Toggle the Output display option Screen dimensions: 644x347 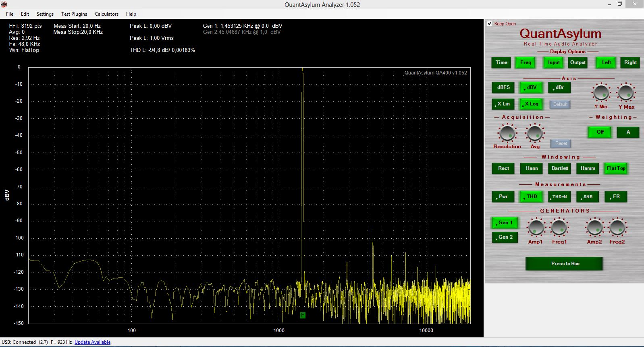pos(578,62)
